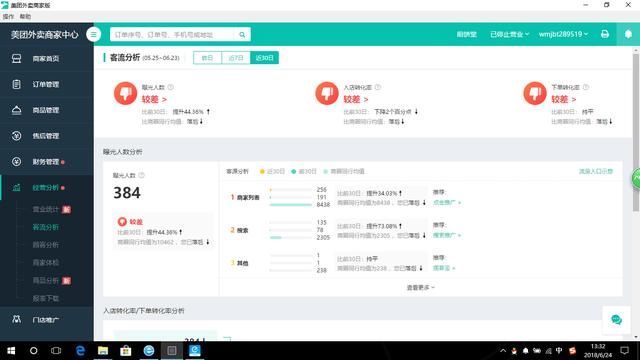The image size is (640, 360).
Task: Click the order search input field
Action: pos(173,35)
